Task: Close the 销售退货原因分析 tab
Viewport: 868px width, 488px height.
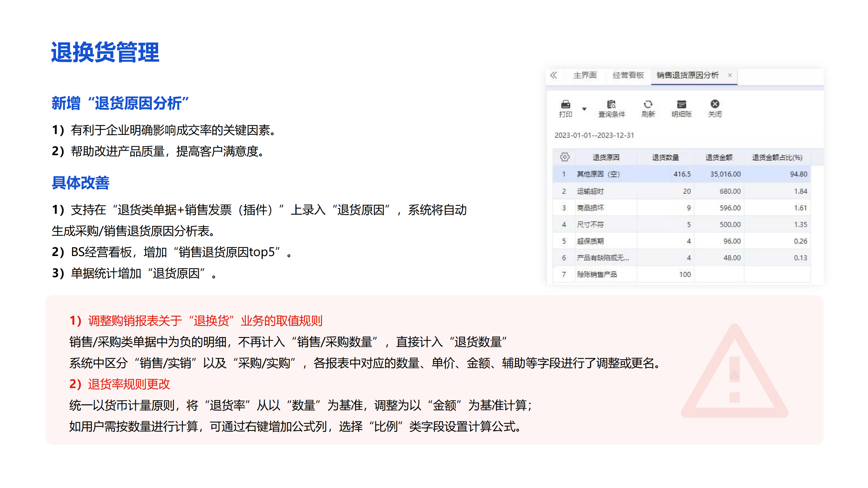Action: (730, 75)
